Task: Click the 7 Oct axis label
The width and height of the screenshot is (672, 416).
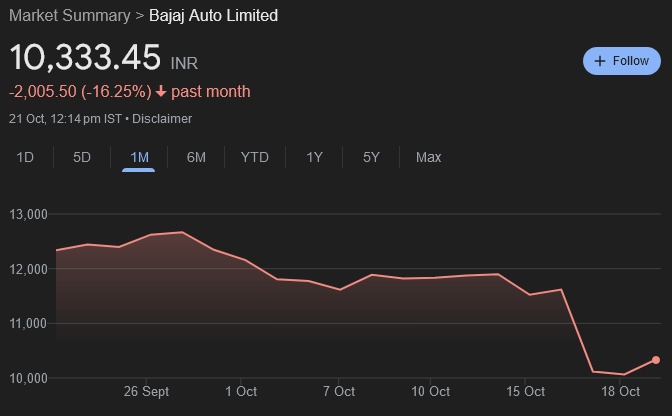Action: pos(339,391)
